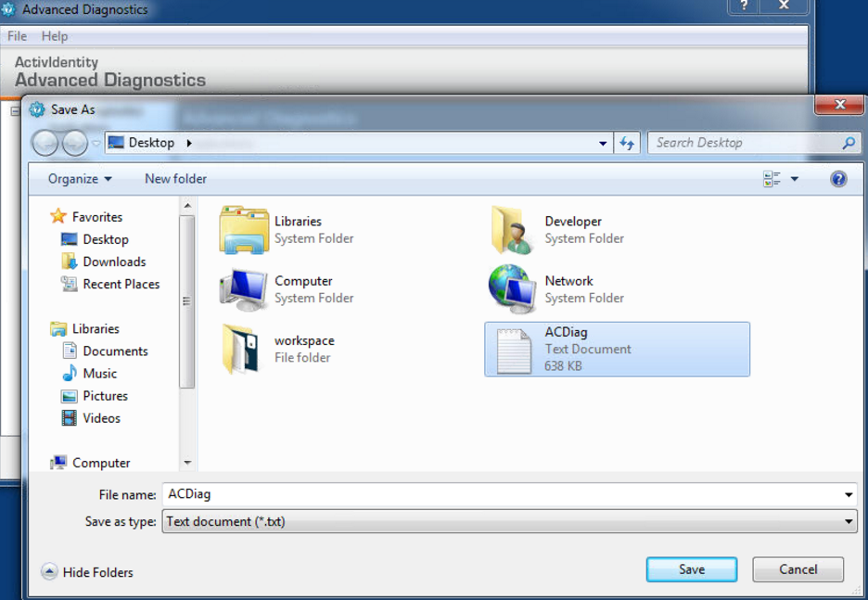Image resolution: width=868 pixels, height=600 pixels.
Task: Select Videos library in navigation pane
Action: click(91, 418)
